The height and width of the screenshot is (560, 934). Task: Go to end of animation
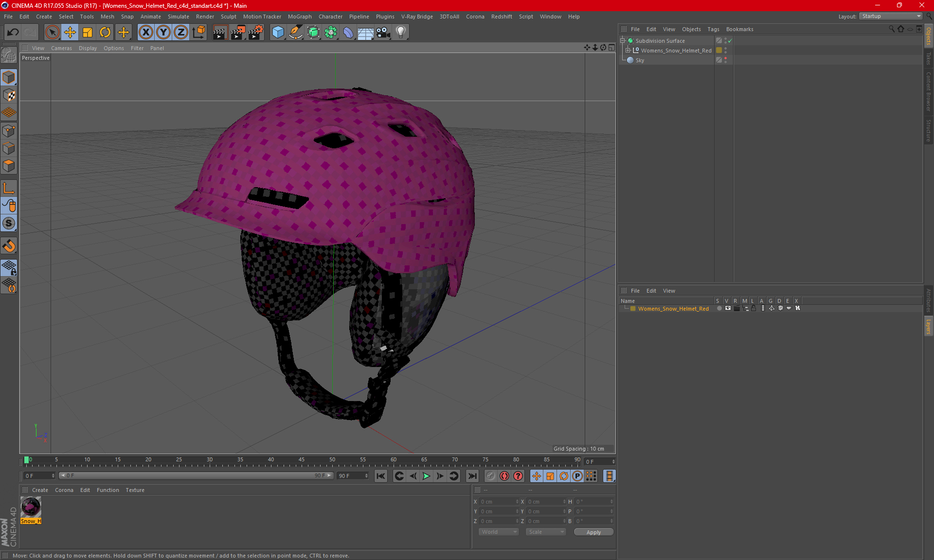[472, 476]
